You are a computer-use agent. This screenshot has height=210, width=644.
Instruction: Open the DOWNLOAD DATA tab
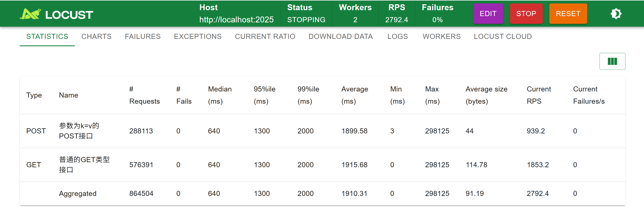pos(341,36)
